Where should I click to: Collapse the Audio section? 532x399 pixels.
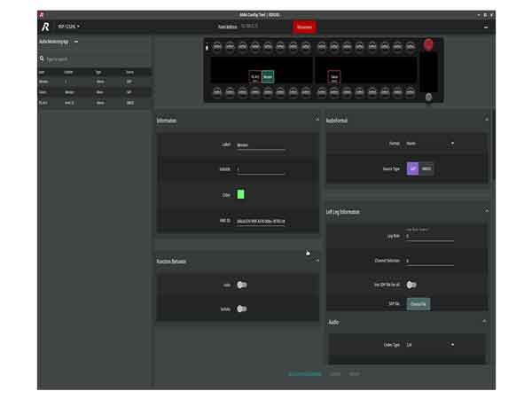[484, 321]
